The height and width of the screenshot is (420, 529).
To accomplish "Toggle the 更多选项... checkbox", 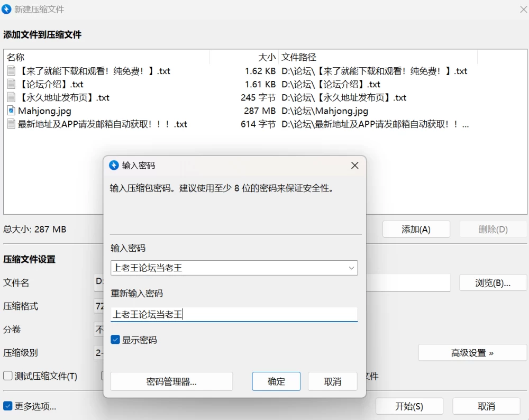I will [x=8, y=406].
